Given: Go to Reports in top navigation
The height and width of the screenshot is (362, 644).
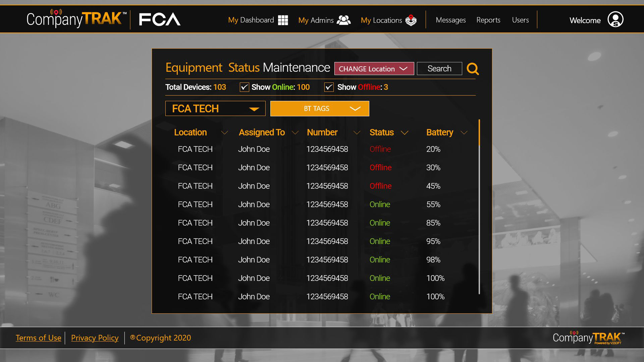Looking at the screenshot, I should click(x=488, y=20).
